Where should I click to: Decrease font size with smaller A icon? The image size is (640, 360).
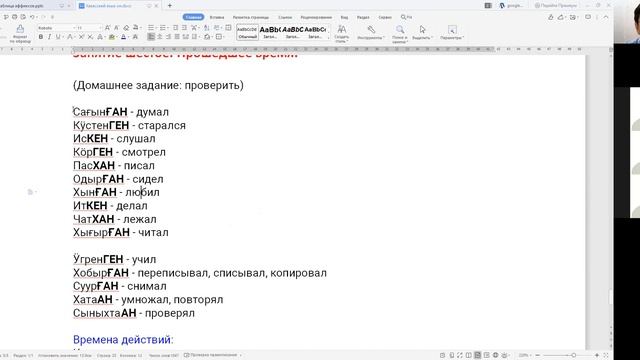(x=116, y=28)
